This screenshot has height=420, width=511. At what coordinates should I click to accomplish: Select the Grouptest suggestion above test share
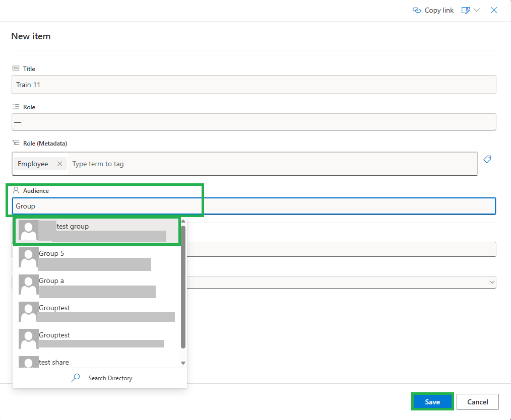click(x=97, y=340)
